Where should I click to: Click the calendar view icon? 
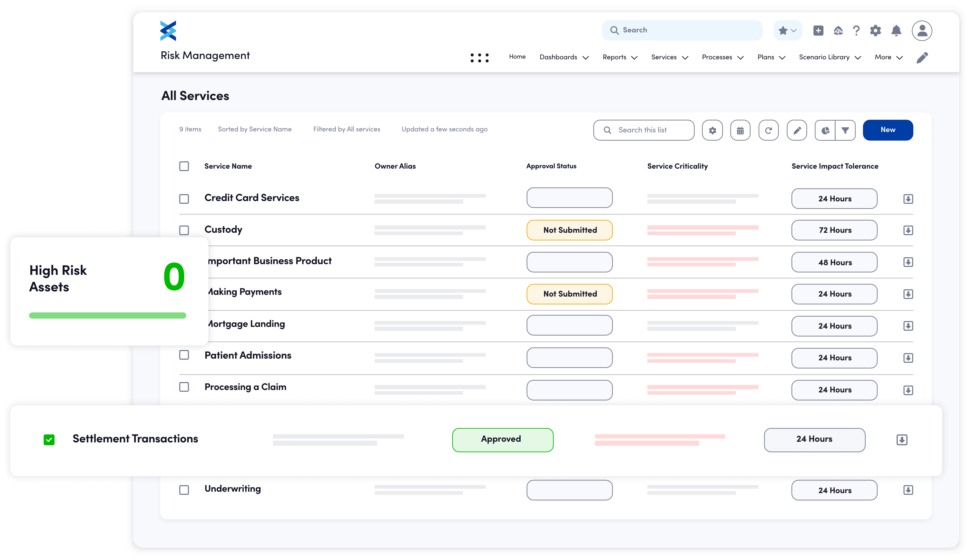click(740, 130)
